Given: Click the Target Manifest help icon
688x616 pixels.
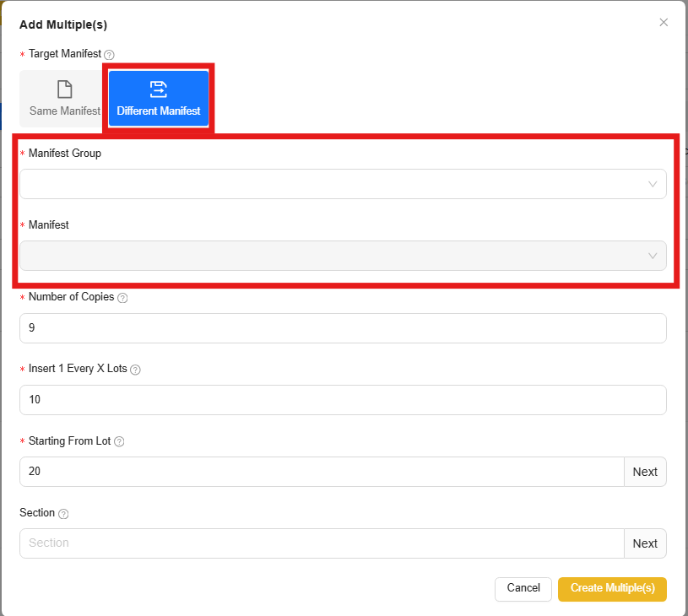Looking at the screenshot, I should tap(109, 55).
